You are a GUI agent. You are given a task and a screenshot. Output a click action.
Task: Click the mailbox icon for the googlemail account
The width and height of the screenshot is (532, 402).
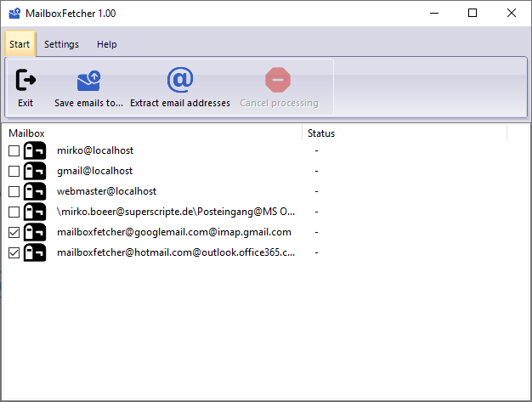[35, 232]
